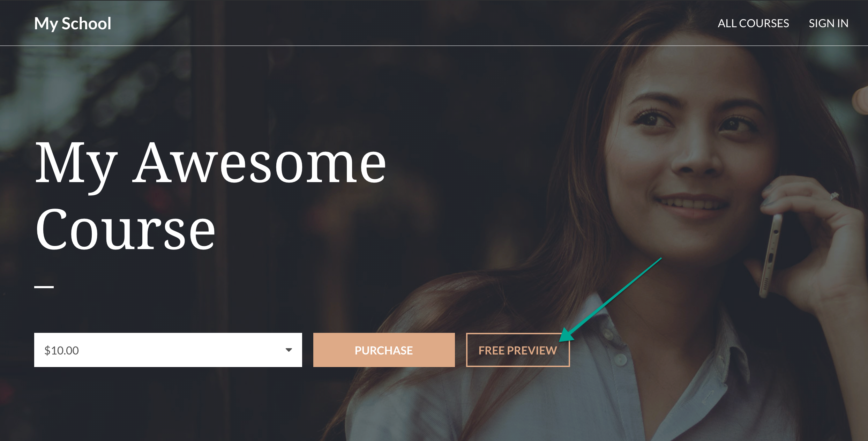The height and width of the screenshot is (441, 868).
Task: Open the My School home logo
Action: point(73,24)
